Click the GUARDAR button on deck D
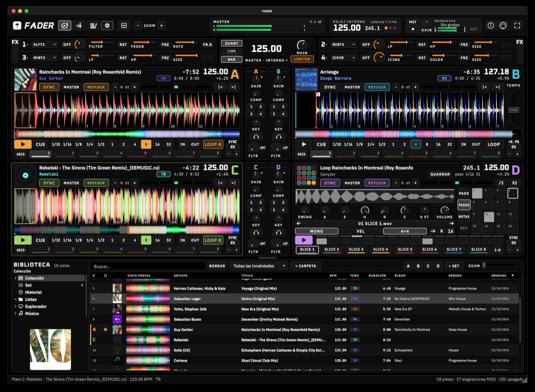This screenshot has width=535, height=392. (x=440, y=174)
